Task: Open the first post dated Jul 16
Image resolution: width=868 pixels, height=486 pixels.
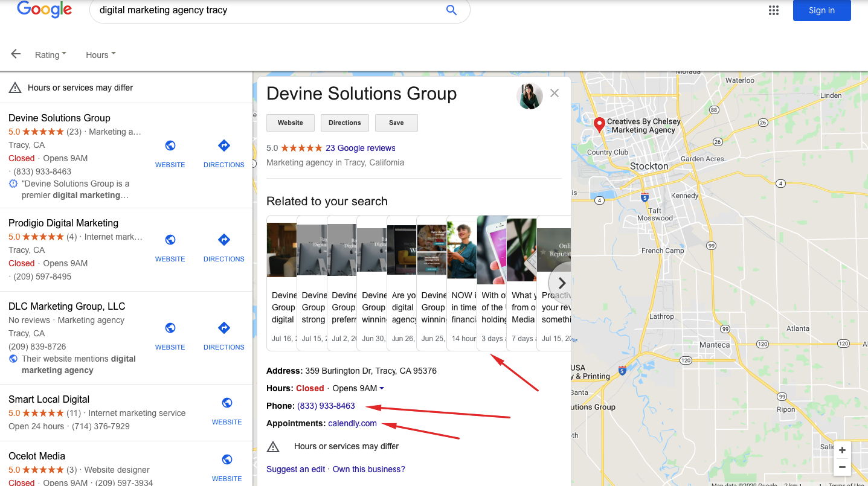Action: tap(282, 283)
